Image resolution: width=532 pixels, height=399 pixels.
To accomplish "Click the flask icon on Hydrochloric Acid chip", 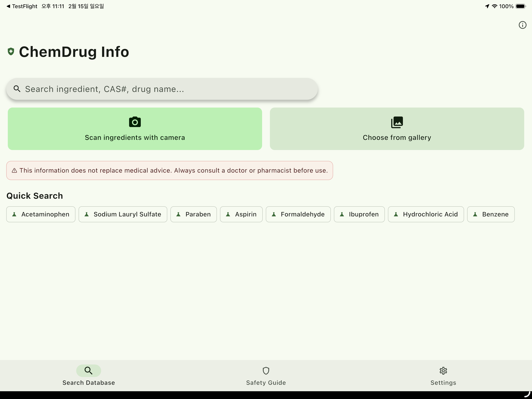I will point(396,214).
